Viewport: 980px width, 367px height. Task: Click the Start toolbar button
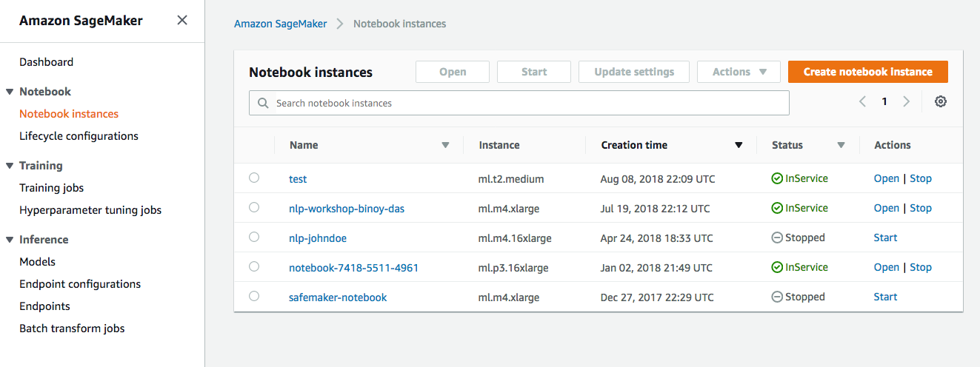pos(534,72)
